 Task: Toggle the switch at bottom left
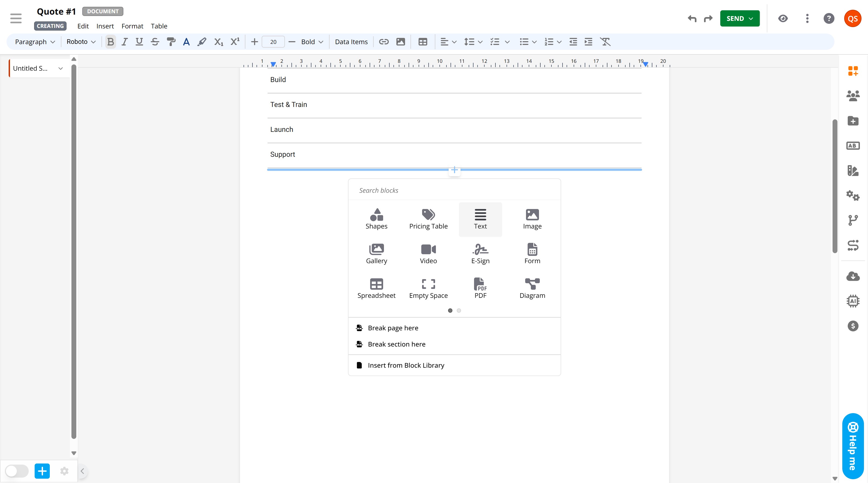pyautogui.click(x=17, y=471)
